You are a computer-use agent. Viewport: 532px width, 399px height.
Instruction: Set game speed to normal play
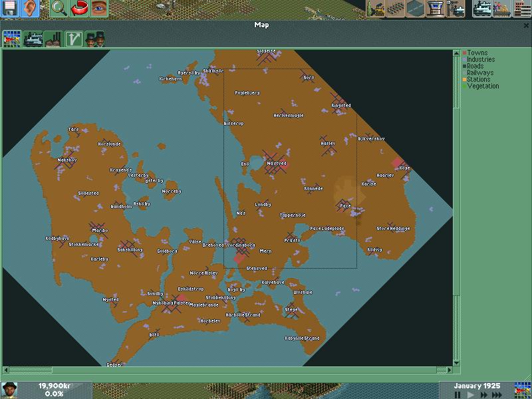pyautogui.click(x=471, y=395)
